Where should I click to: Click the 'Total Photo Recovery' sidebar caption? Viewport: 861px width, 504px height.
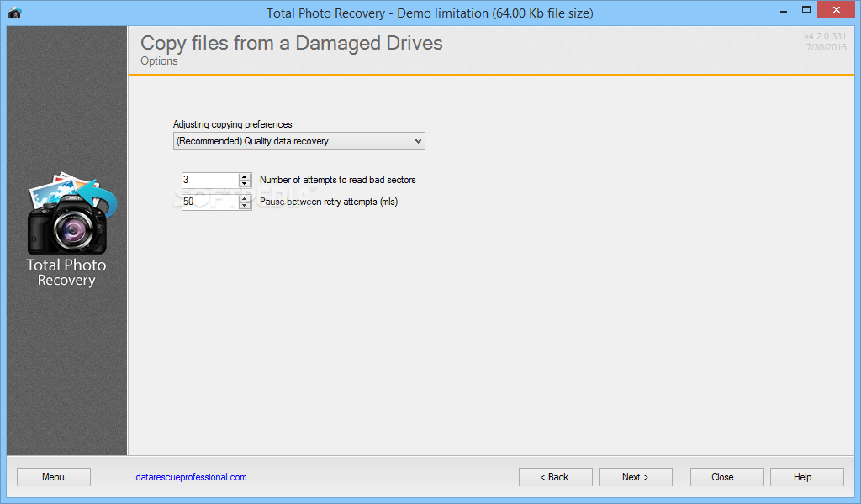66,272
